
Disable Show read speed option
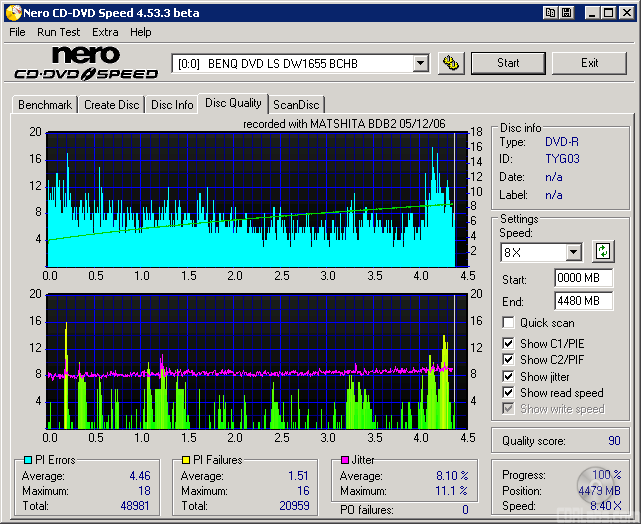tap(509, 393)
